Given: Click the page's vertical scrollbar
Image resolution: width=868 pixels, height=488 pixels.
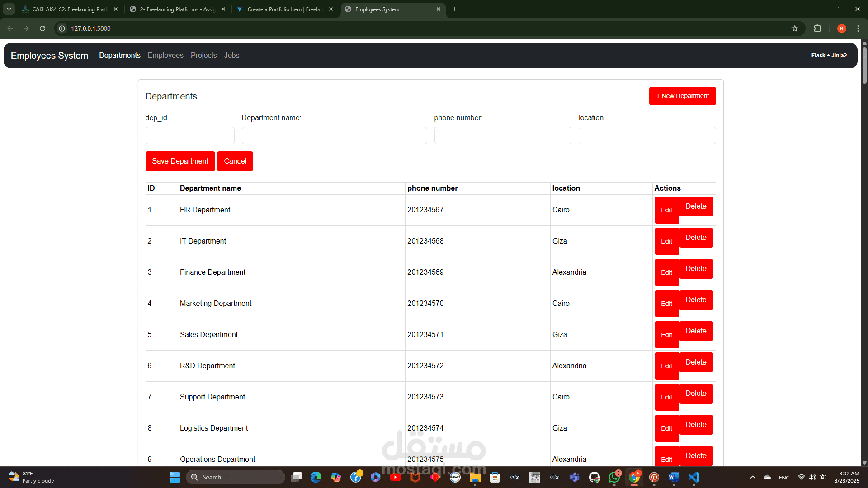Looking at the screenshot, I should coord(864,66).
